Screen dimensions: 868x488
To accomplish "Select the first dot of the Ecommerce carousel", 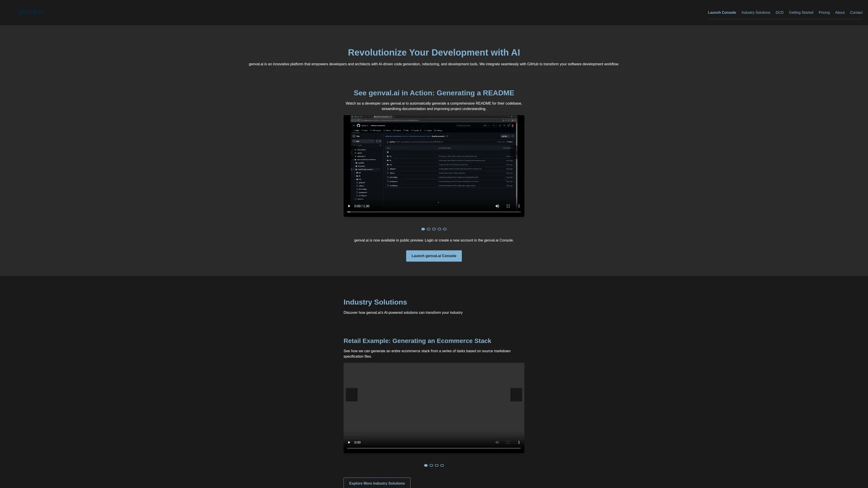I will [x=426, y=465].
